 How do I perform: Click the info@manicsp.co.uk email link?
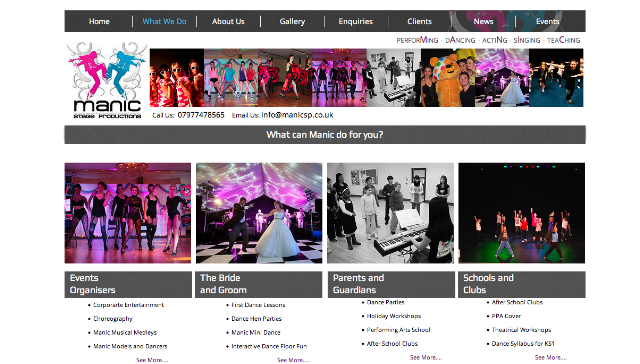click(297, 115)
